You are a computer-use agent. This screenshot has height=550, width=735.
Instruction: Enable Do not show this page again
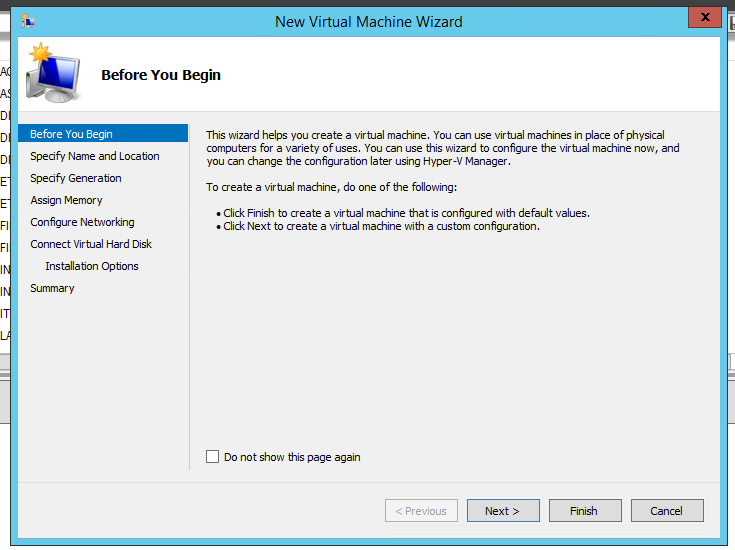tap(212, 457)
